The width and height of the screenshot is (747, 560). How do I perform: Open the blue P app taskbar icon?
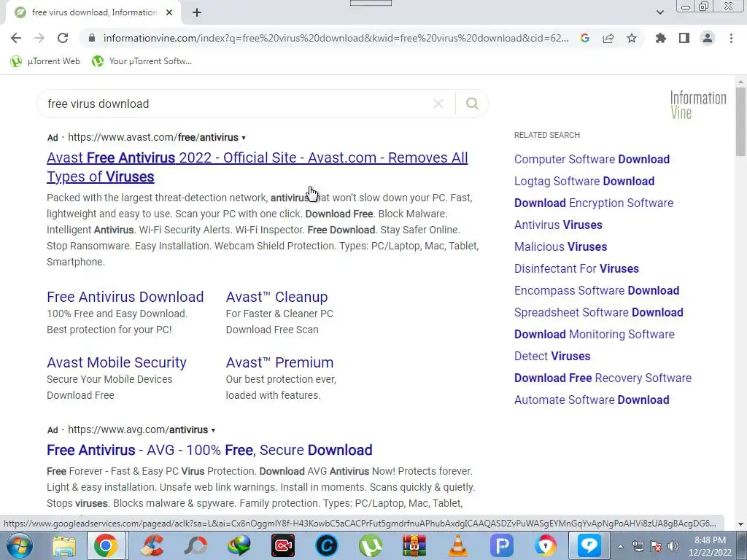coord(501,545)
